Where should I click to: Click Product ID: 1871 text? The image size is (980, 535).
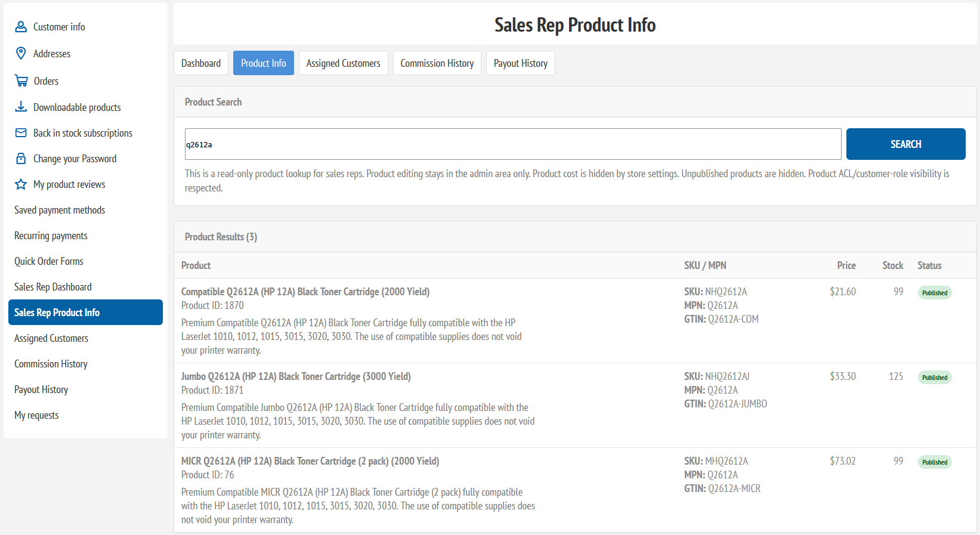pyautogui.click(x=212, y=390)
